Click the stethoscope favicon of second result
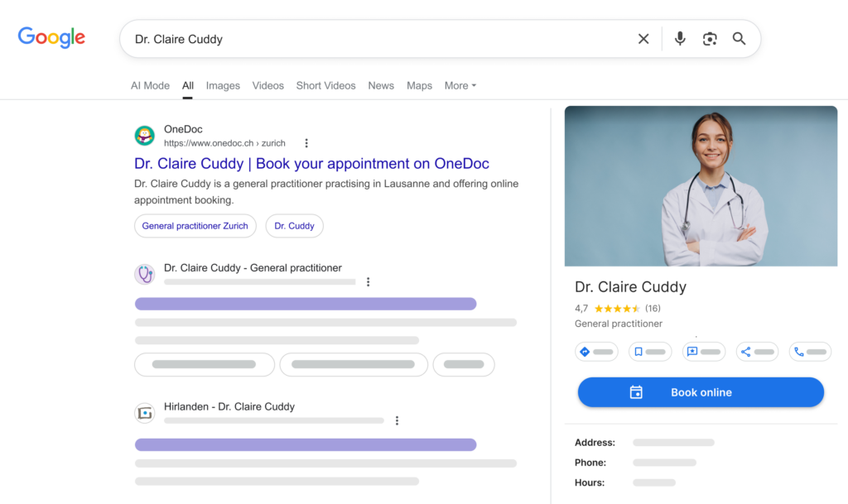 [x=144, y=275]
